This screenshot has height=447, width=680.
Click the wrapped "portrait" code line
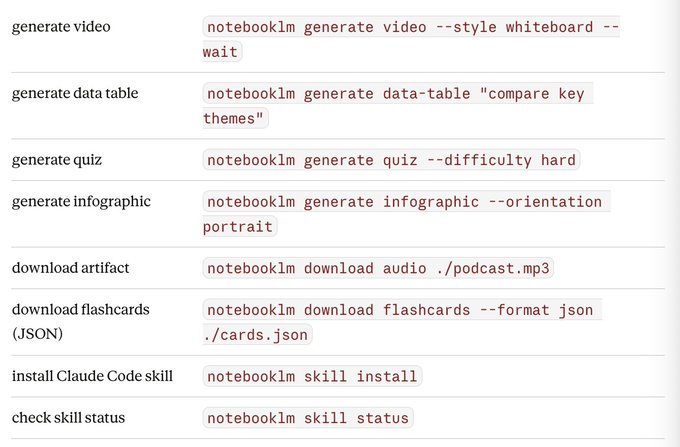238,227
